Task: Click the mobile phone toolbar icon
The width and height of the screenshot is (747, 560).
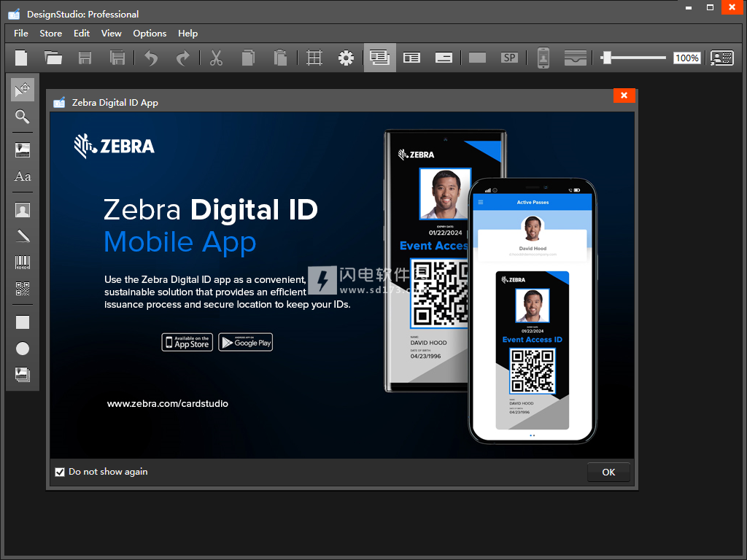Action: [x=543, y=58]
